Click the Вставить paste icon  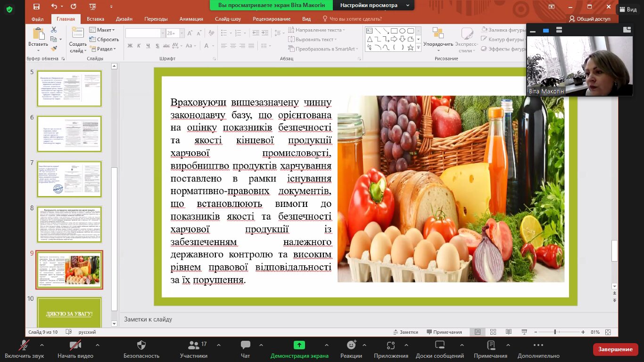(x=38, y=34)
